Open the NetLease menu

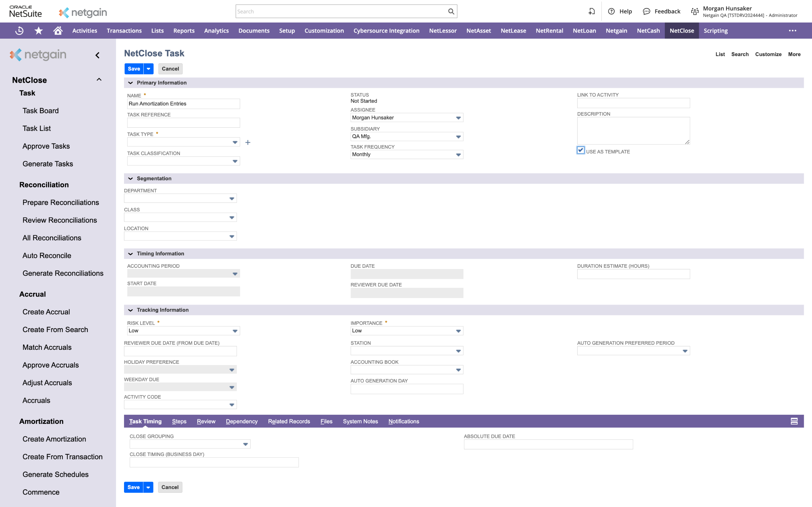tap(513, 30)
